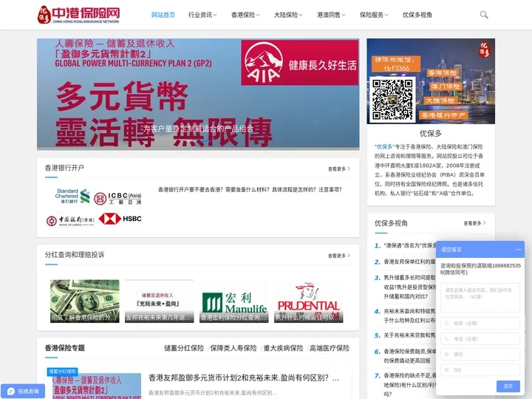Click 香港银行开户 section heading
532x399 pixels.
click(64, 168)
